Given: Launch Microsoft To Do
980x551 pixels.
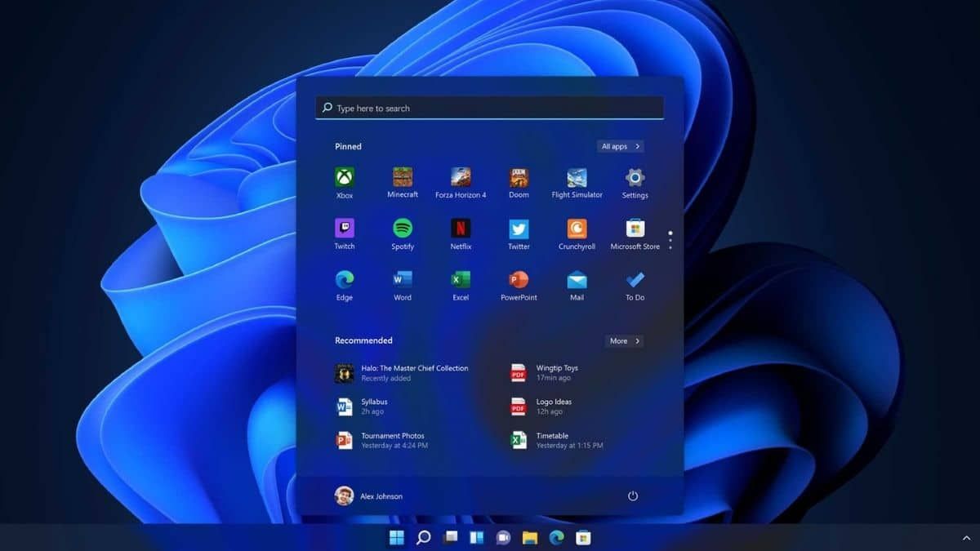Looking at the screenshot, I should pos(635,282).
